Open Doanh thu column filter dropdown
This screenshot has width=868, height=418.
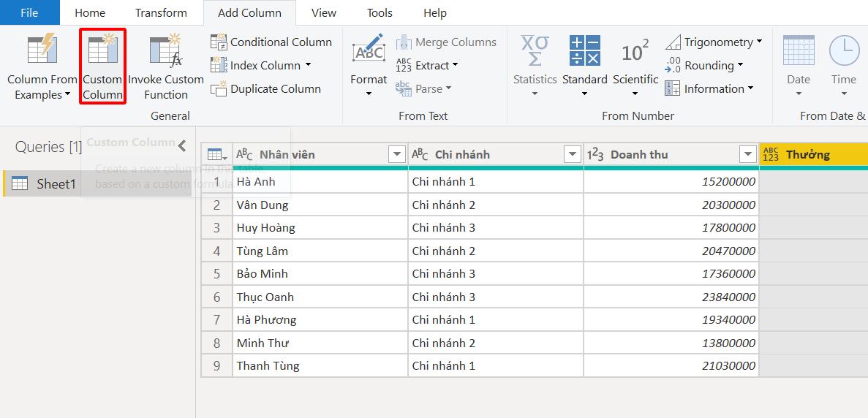(748, 155)
